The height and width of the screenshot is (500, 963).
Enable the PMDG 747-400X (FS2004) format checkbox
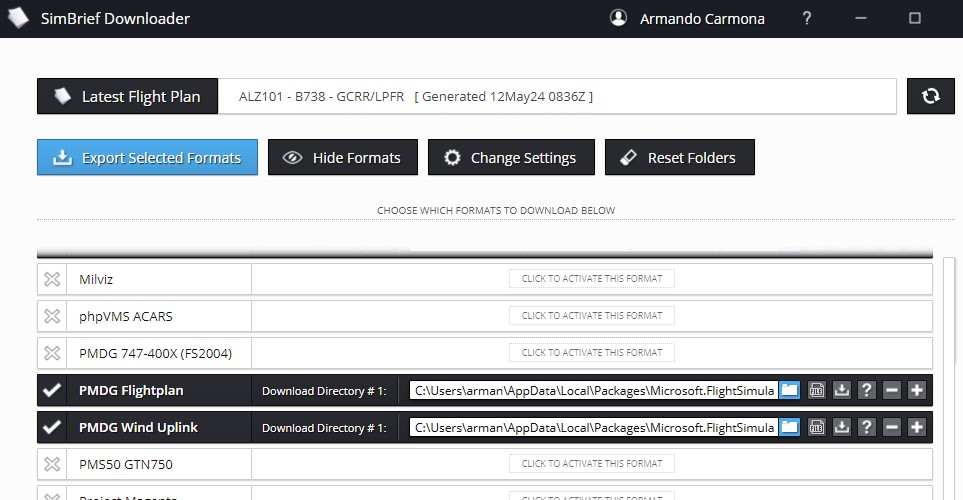(x=52, y=353)
